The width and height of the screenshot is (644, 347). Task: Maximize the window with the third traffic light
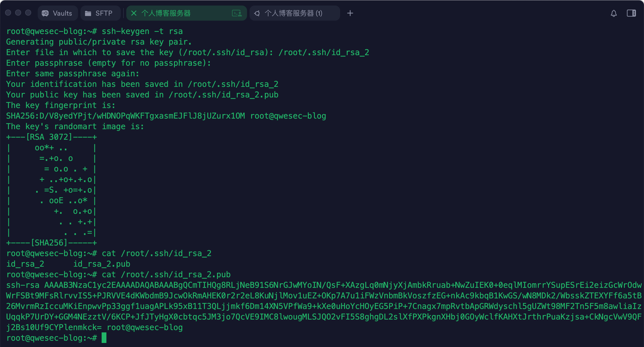click(28, 13)
